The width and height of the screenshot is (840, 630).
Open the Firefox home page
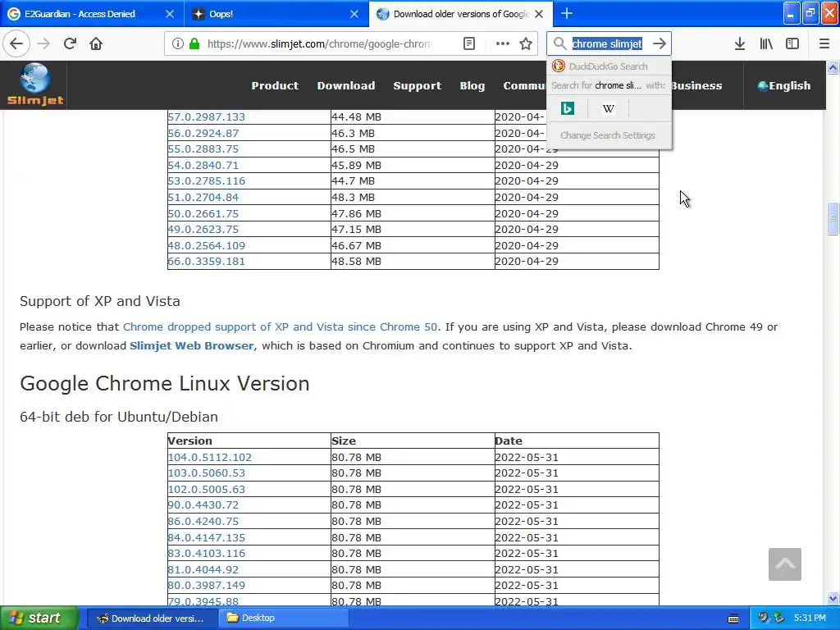tap(96, 43)
